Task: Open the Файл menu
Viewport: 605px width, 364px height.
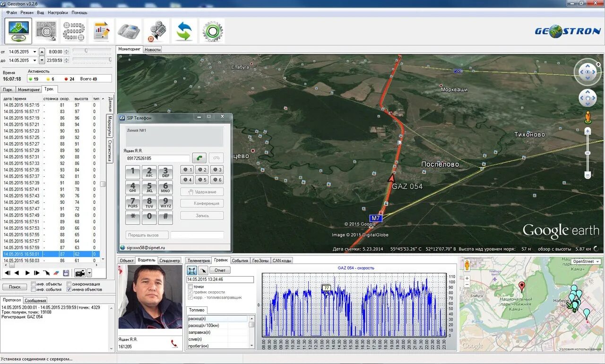Action: [12, 12]
